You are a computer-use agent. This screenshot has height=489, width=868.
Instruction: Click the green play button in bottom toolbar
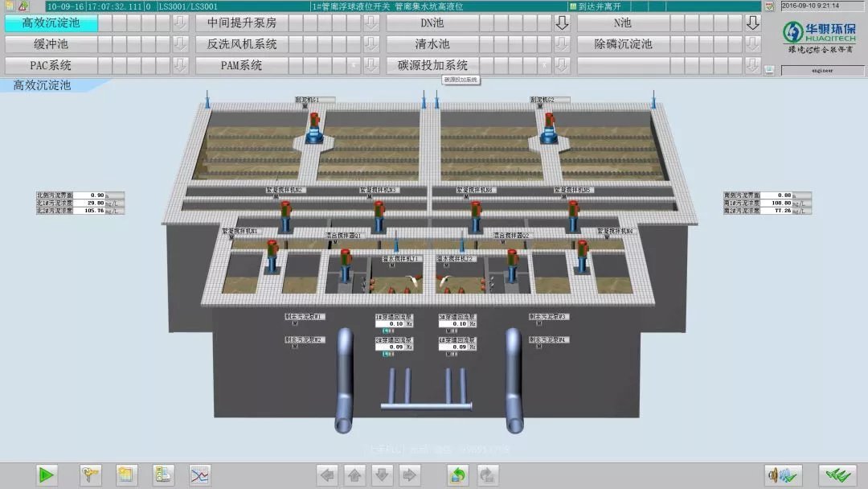tap(47, 475)
